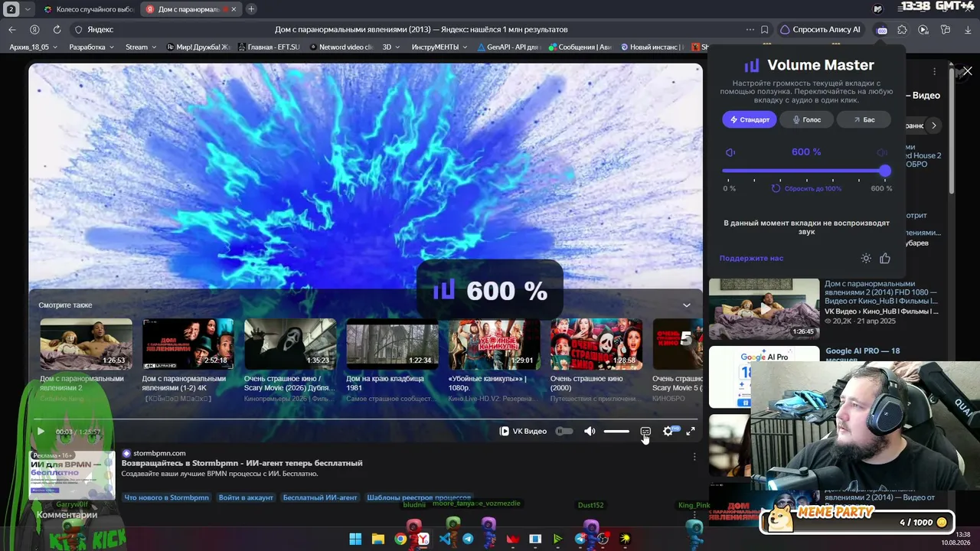Open the «Убойные каникулы» 1080p thumbnail
This screenshot has height=551, width=980.
(x=495, y=344)
